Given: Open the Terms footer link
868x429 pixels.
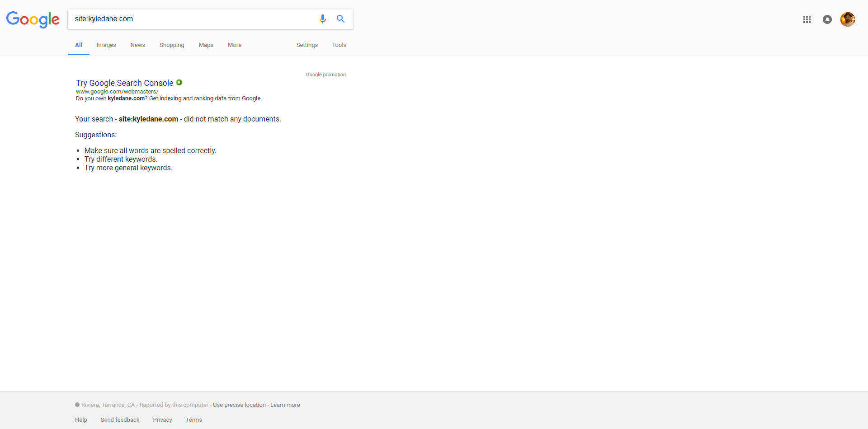Looking at the screenshot, I should click(194, 420).
